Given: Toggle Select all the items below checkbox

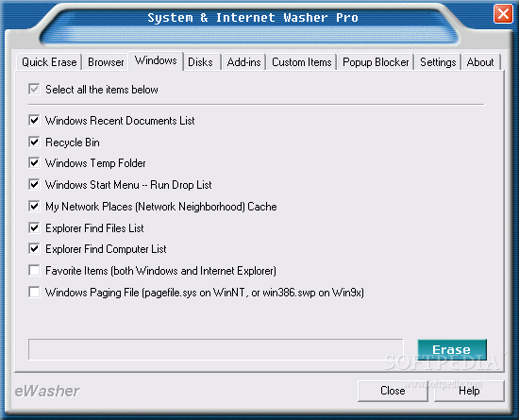Looking at the screenshot, I should tap(34, 89).
